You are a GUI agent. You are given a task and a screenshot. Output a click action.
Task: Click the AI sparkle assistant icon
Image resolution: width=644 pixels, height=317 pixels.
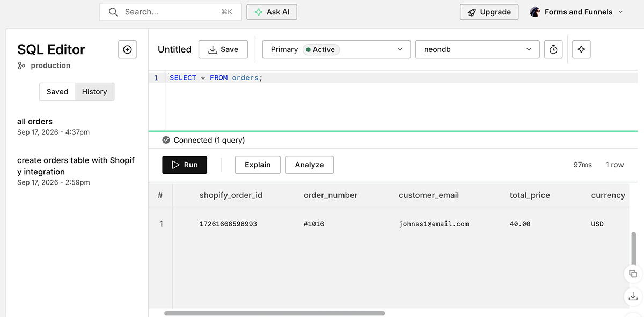(x=581, y=49)
